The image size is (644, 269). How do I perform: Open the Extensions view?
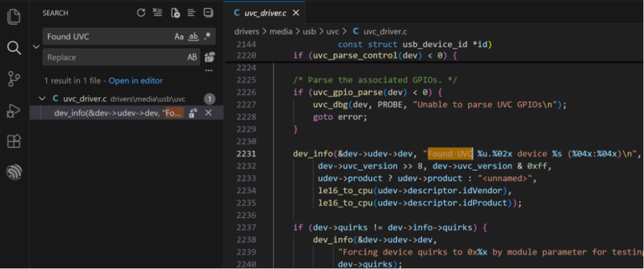click(14, 141)
